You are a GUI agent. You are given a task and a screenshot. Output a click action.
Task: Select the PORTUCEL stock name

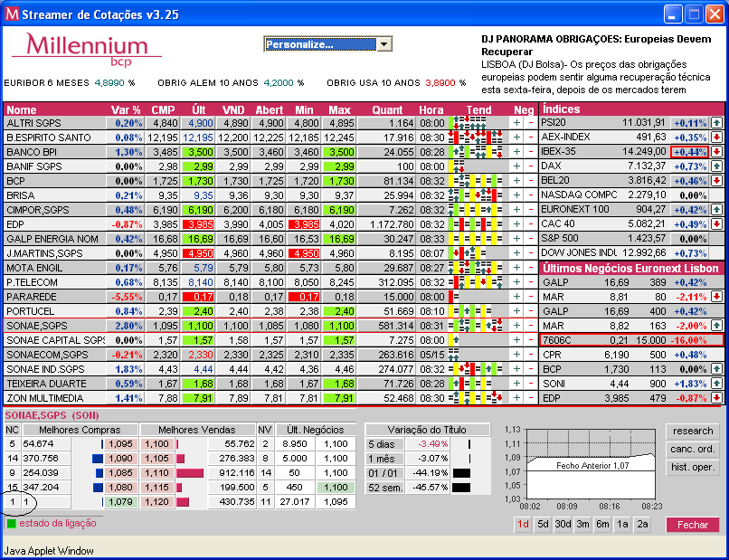pos(30,311)
